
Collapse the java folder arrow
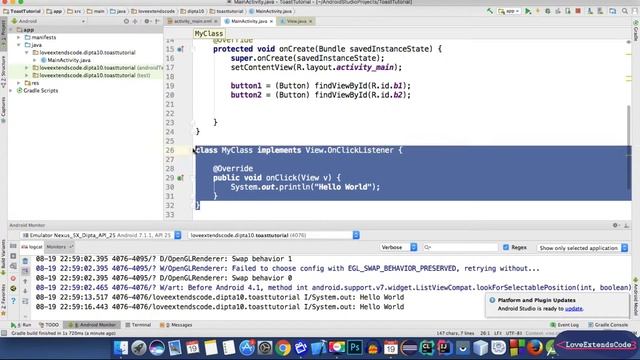tap(18, 45)
